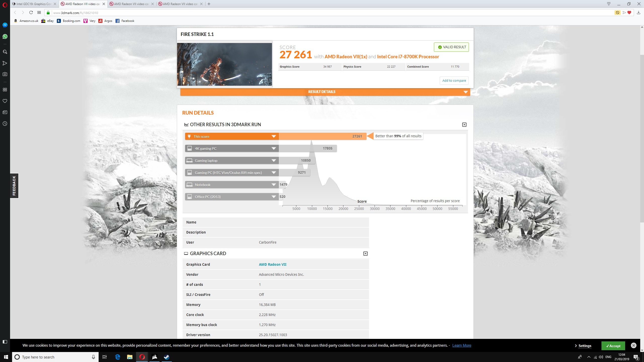Click the Add to compare button
The width and height of the screenshot is (644, 362).
(x=454, y=81)
